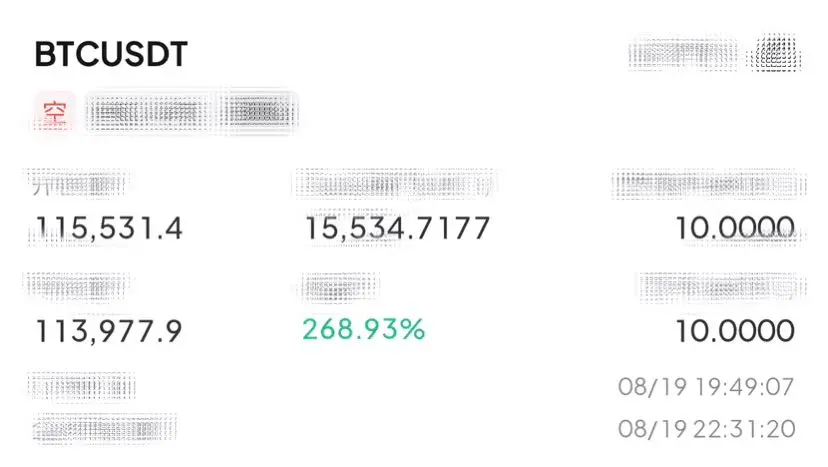Viewport: 828px width, 467px height.
Task: Click blurred label above 268.93%
Action: coord(340,287)
